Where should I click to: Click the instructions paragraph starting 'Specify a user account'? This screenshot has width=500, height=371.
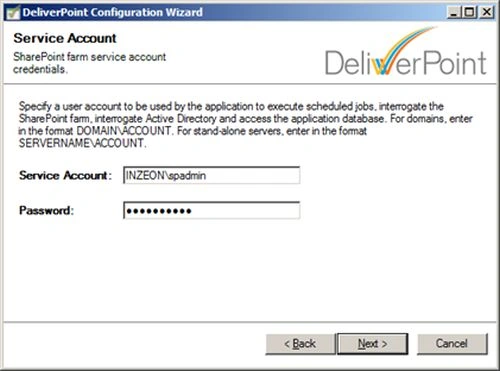point(246,125)
